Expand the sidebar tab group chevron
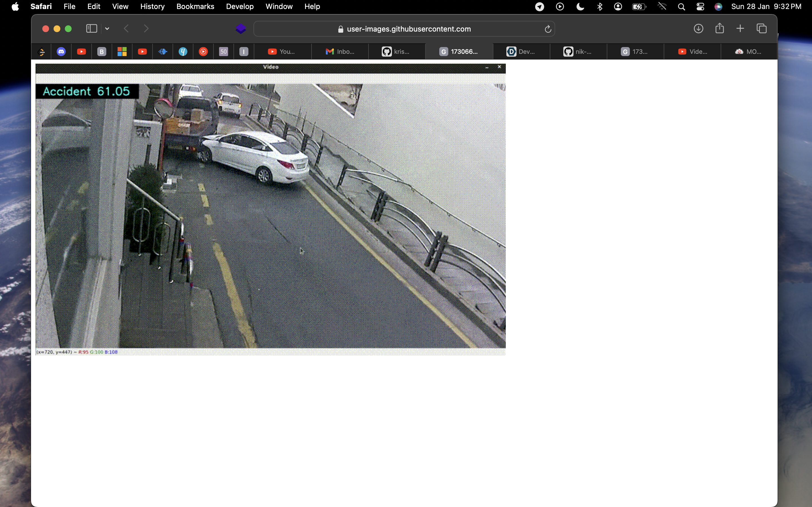This screenshot has width=812, height=507. pos(107,29)
